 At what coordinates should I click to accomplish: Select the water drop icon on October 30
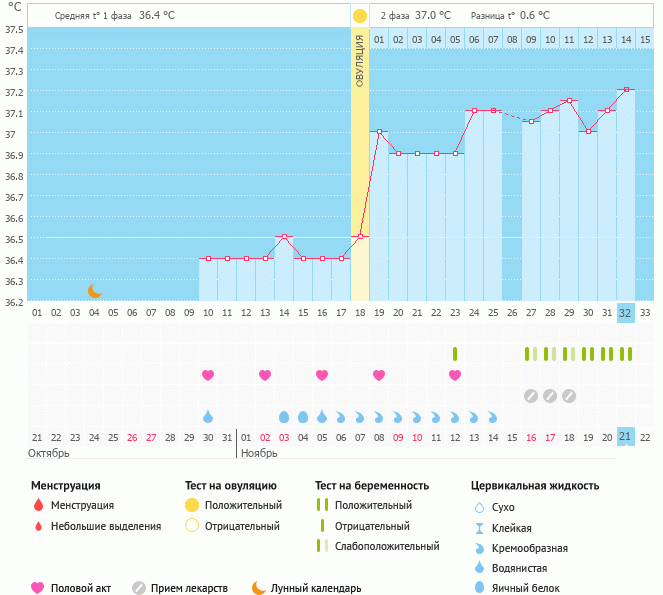coord(208,416)
